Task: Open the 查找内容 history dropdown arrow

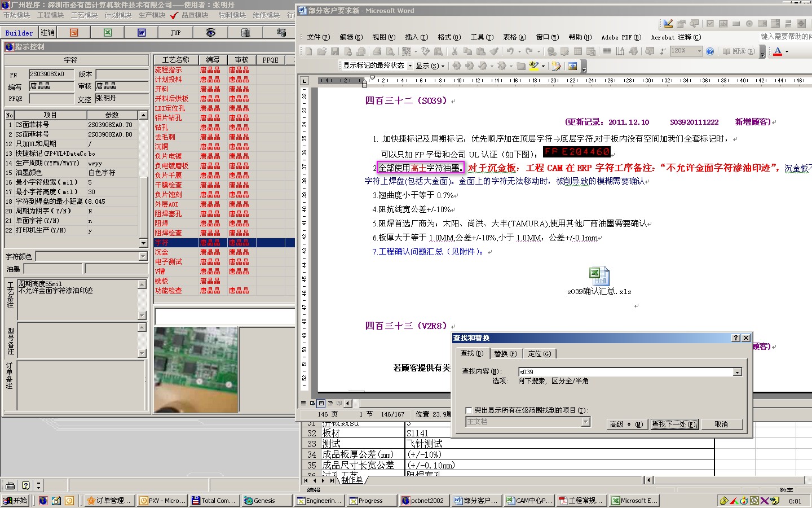Action: click(x=737, y=372)
